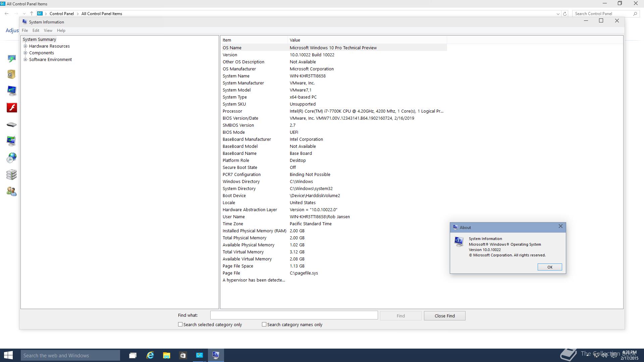Screen dimensions: 644x362
Task: Toggle 'Search selected category only' checkbox
Action: click(x=180, y=324)
